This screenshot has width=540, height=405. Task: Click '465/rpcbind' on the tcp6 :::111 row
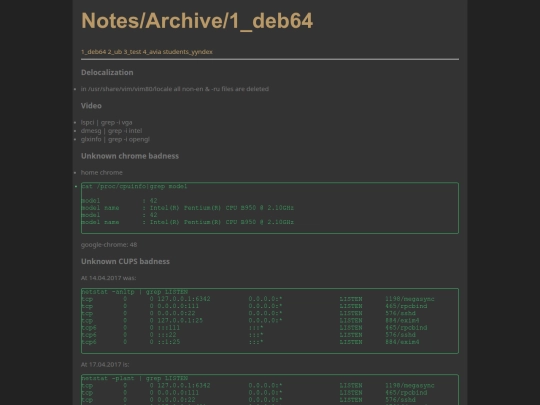point(406,328)
